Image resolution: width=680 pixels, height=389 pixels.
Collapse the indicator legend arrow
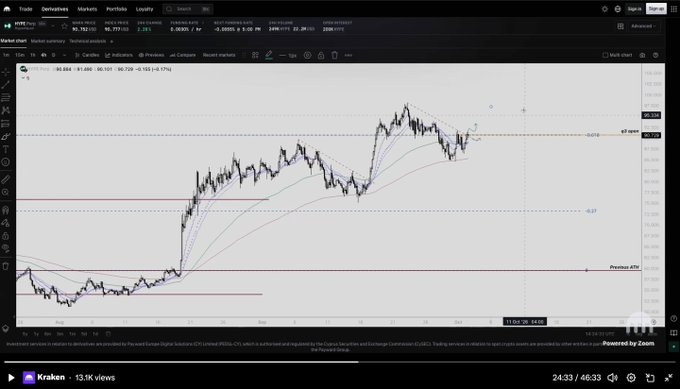click(23, 78)
